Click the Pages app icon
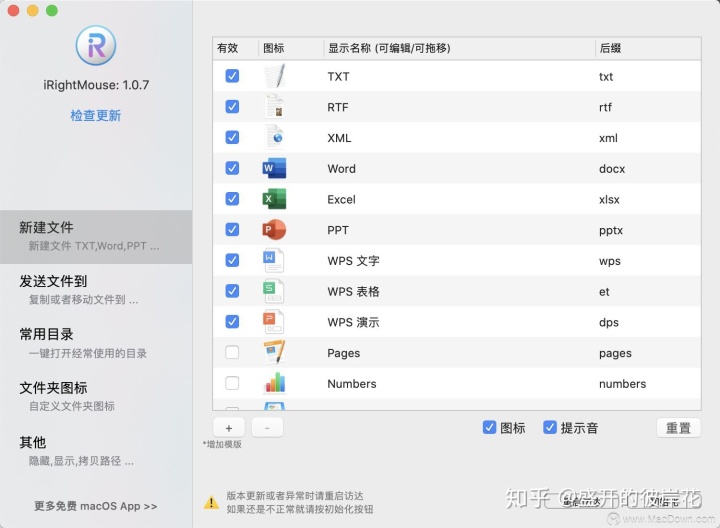 pos(274,353)
